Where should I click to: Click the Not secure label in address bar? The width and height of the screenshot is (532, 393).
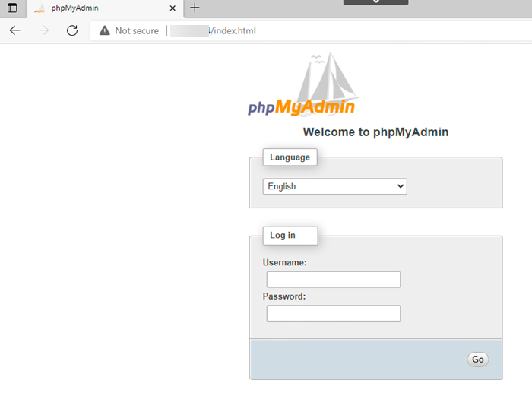click(137, 31)
